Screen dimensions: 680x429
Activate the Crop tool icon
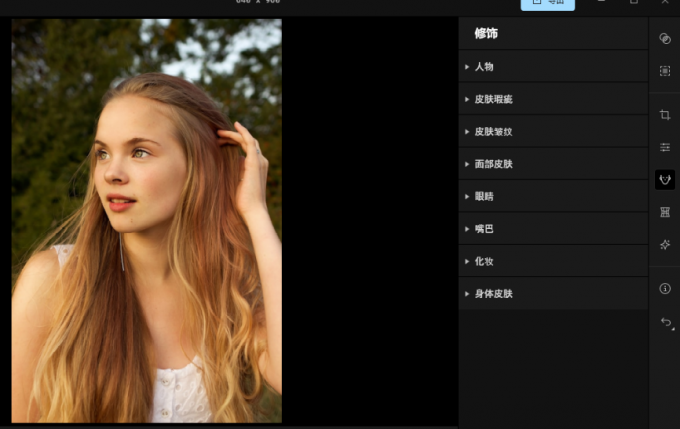coord(664,115)
